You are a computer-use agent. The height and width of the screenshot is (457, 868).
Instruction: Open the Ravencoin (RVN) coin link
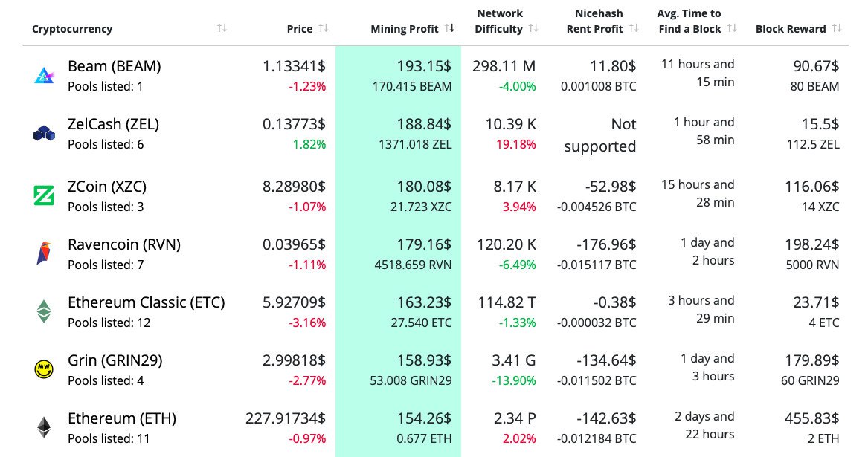click(x=124, y=244)
